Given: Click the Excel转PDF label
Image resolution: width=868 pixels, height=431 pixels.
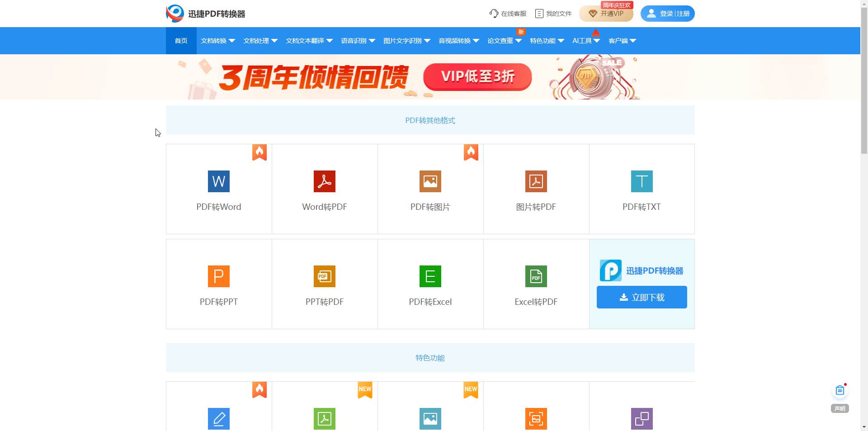Looking at the screenshot, I should pos(536,302).
